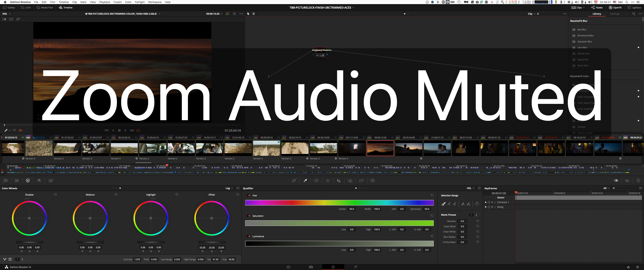Select the feather add tool
The height and width of the screenshot is (270, 644).
[x=469, y=204]
